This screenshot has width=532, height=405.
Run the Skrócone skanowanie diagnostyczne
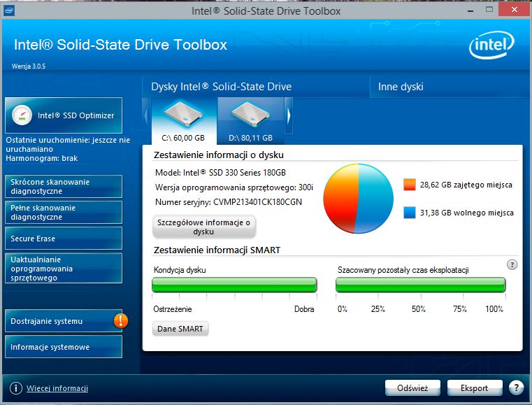tap(64, 186)
